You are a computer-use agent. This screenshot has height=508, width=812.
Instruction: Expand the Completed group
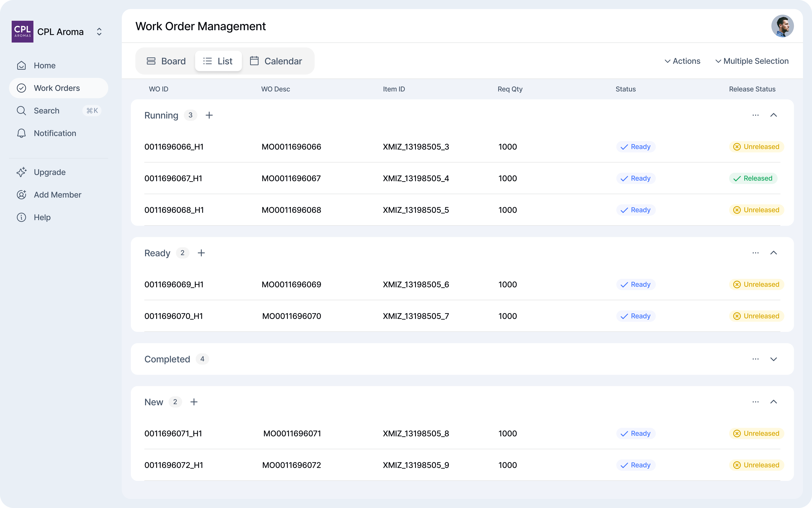click(773, 359)
